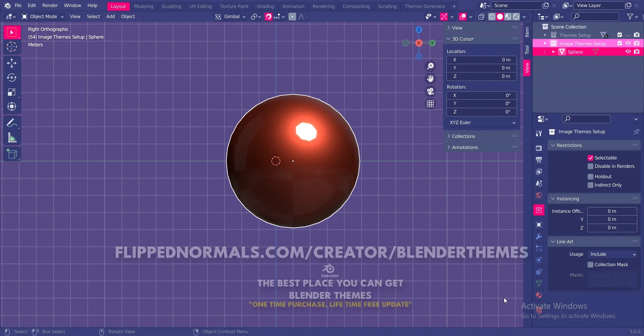Open the World properties tab icon
Screen dimensions: 644x336
tap(539, 195)
